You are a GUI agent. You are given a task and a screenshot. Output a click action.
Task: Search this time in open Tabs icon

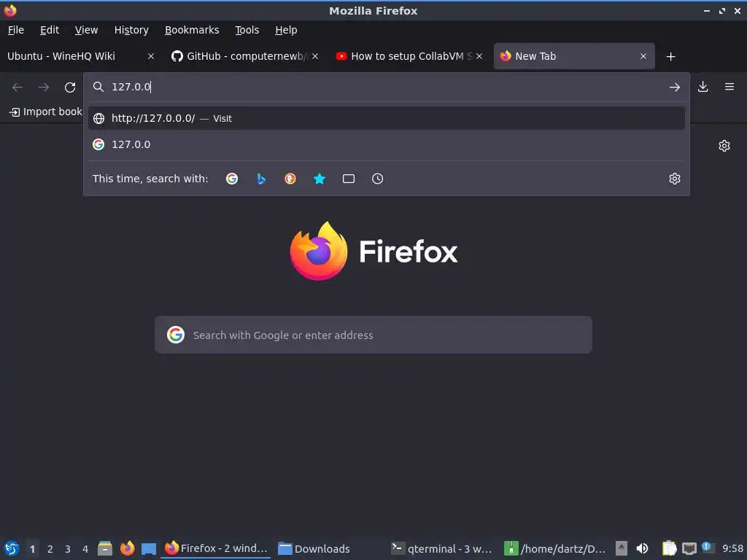pos(349,179)
